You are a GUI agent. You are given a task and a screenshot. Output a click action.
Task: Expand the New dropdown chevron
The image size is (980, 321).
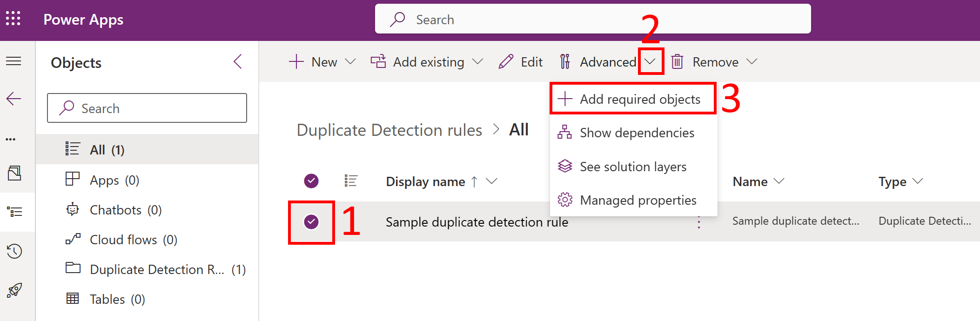(x=350, y=61)
